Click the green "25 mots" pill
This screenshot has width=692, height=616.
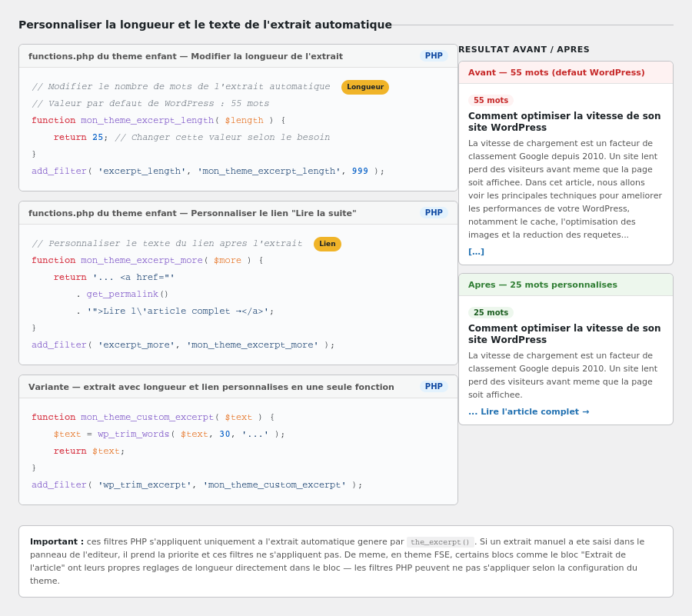click(491, 312)
